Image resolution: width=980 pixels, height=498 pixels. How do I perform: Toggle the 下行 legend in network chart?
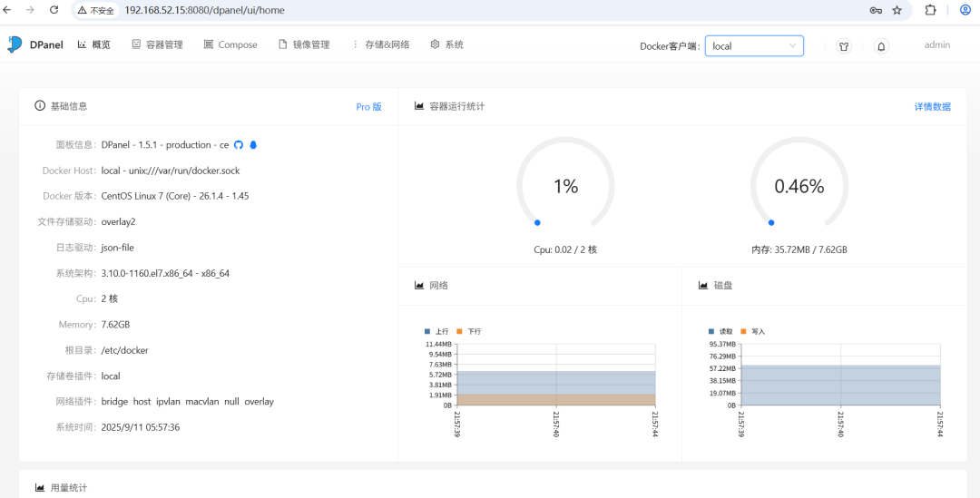[469, 331]
